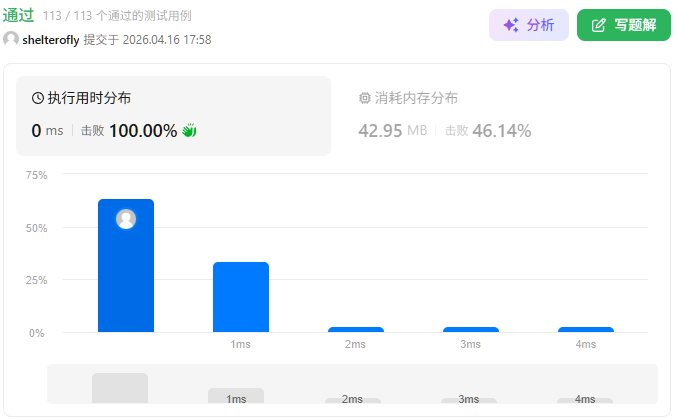Click the leftmost gray bar in the bottom range selector
Screen dimensions: 677x419
click(x=120, y=388)
